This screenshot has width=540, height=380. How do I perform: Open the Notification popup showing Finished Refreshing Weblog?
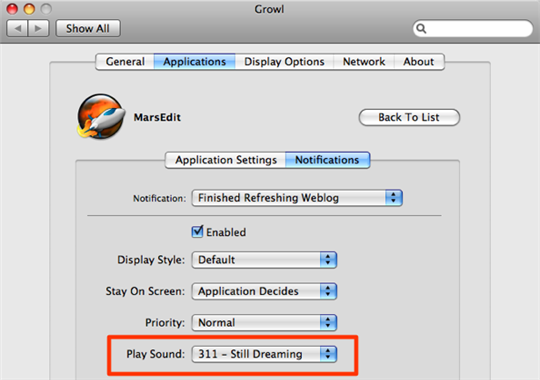point(297,198)
